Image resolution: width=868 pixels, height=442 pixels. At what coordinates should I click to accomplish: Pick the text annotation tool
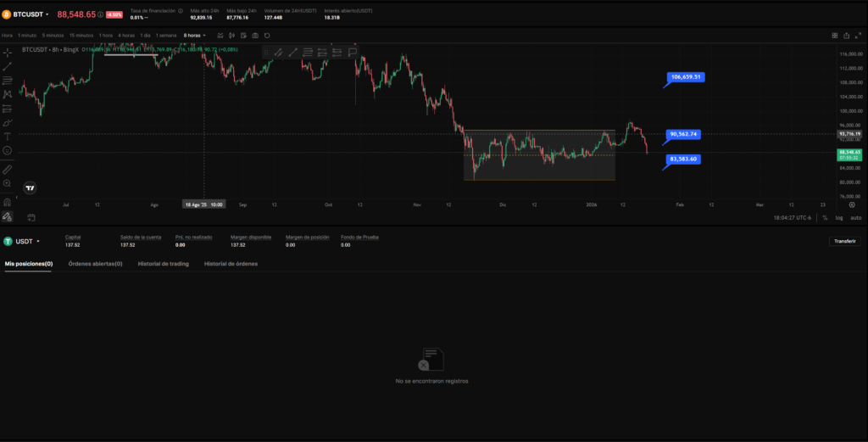coord(8,136)
